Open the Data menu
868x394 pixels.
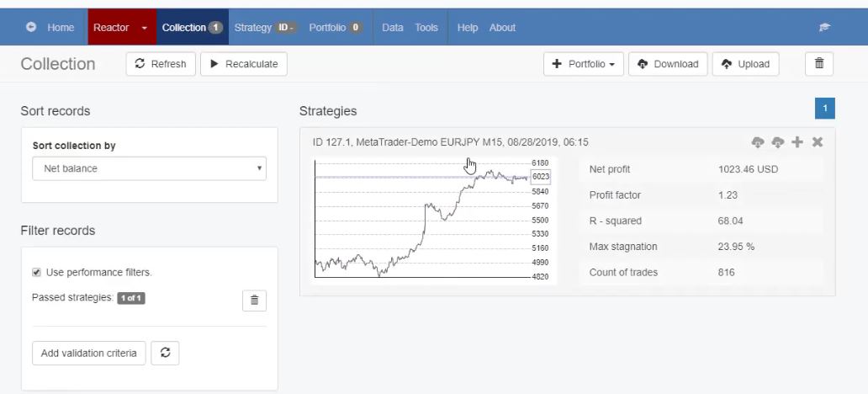tap(392, 28)
